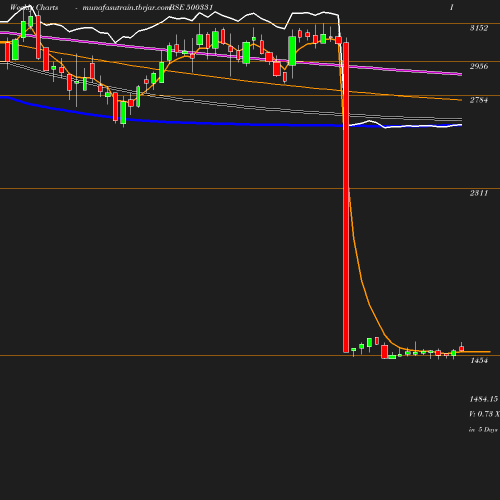500x500 pixels.
Task: Click the 'in 5 Days' text
Action: 483,430
